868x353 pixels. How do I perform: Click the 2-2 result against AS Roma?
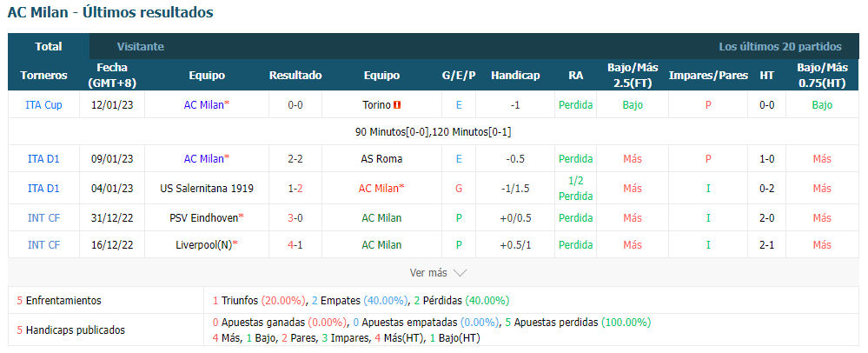[x=295, y=159]
